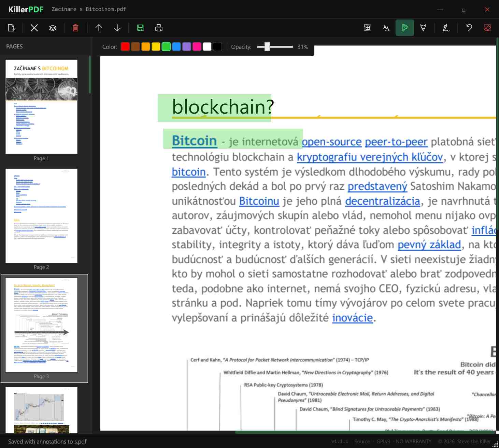Viewport: 499px width, 448px height.
Task: Undo the last annotation
Action: (469, 28)
